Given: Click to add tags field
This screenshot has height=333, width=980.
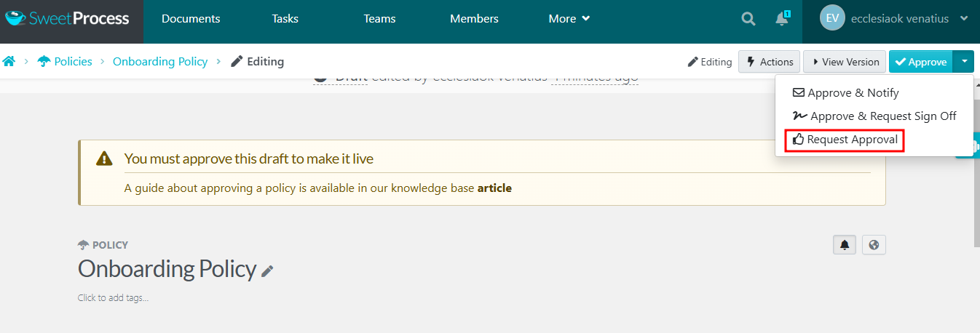Looking at the screenshot, I should coord(113,297).
